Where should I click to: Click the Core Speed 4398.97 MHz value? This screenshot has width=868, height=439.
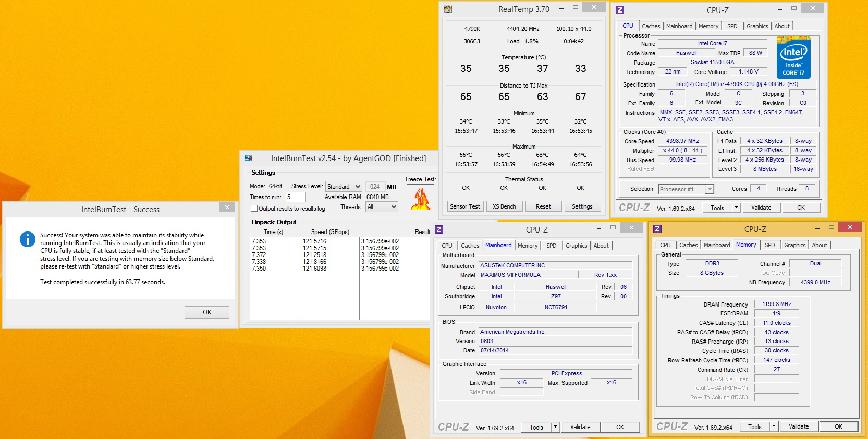click(682, 141)
